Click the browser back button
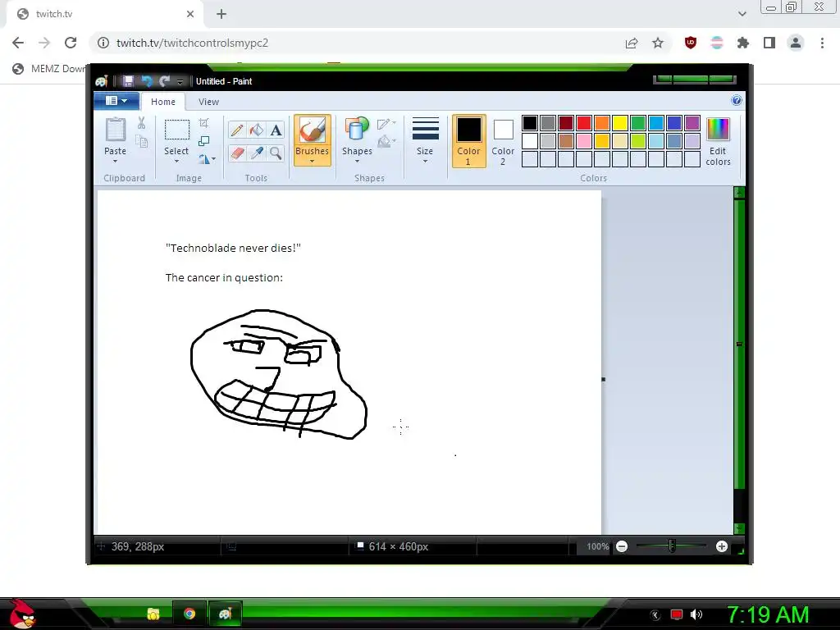The image size is (840, 630). 18,43
